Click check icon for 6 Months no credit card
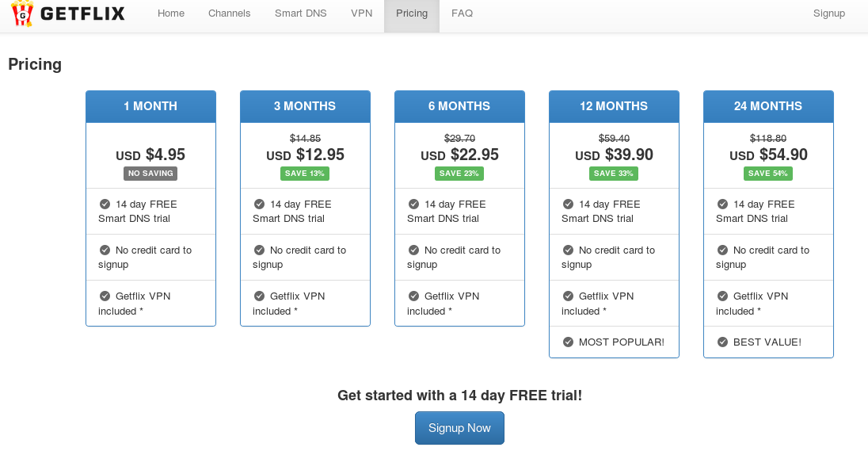The image size is (868, 451). (x=413, y=250)
